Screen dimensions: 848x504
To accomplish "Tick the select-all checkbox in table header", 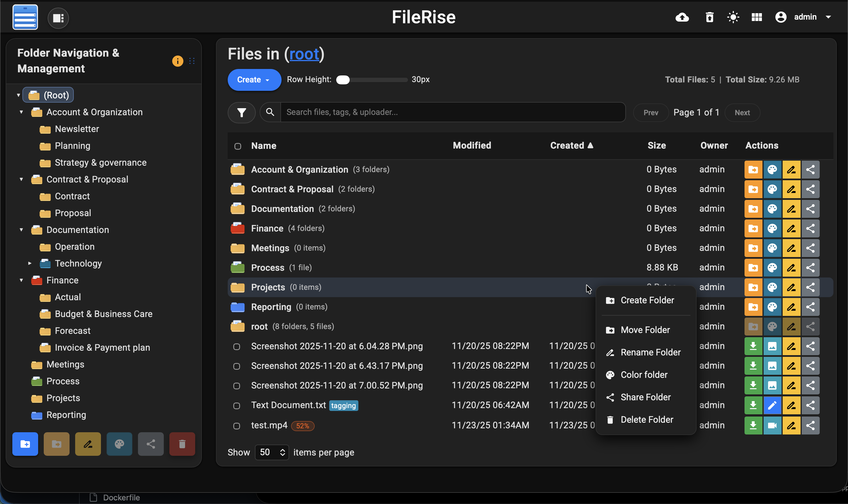I will pyautogui.click(x=238, y=146).
